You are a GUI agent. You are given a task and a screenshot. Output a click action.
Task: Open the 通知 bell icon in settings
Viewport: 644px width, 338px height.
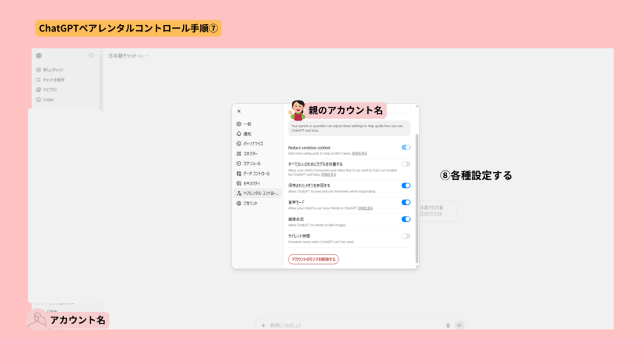coord(238,134)
